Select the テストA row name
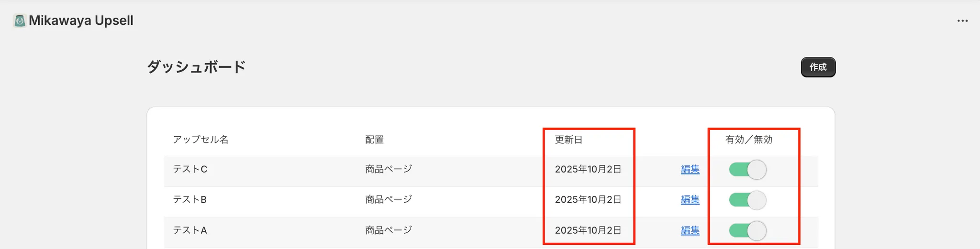This screenshot has width=980, height=249. [189, 230]
